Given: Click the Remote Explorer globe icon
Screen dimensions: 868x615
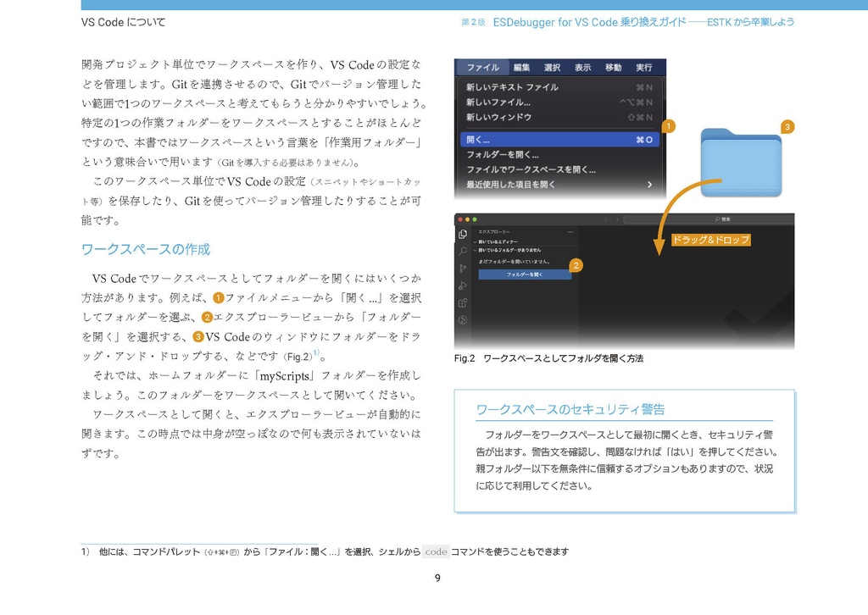Looking at the screenshot, I should [462, 318].
